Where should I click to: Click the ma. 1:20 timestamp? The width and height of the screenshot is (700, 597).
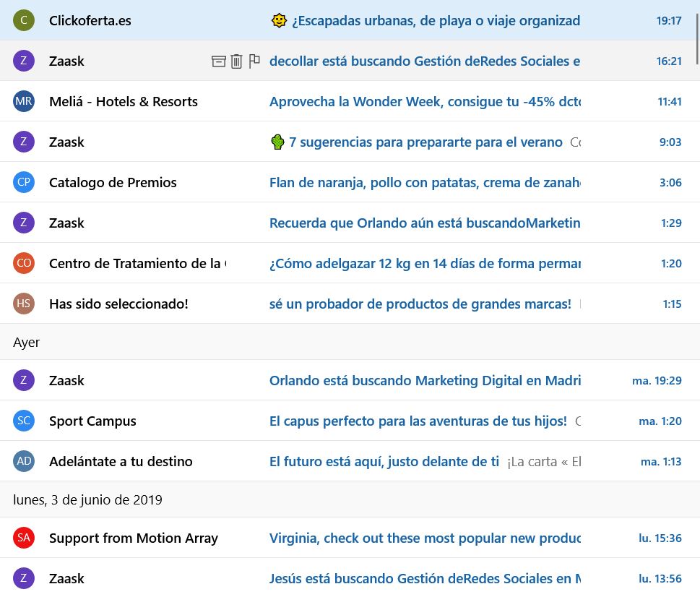[x=660, y=421]
